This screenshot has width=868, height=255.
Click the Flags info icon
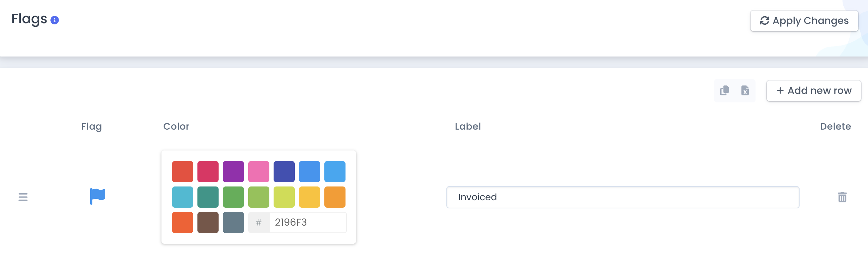click(55, 20)
